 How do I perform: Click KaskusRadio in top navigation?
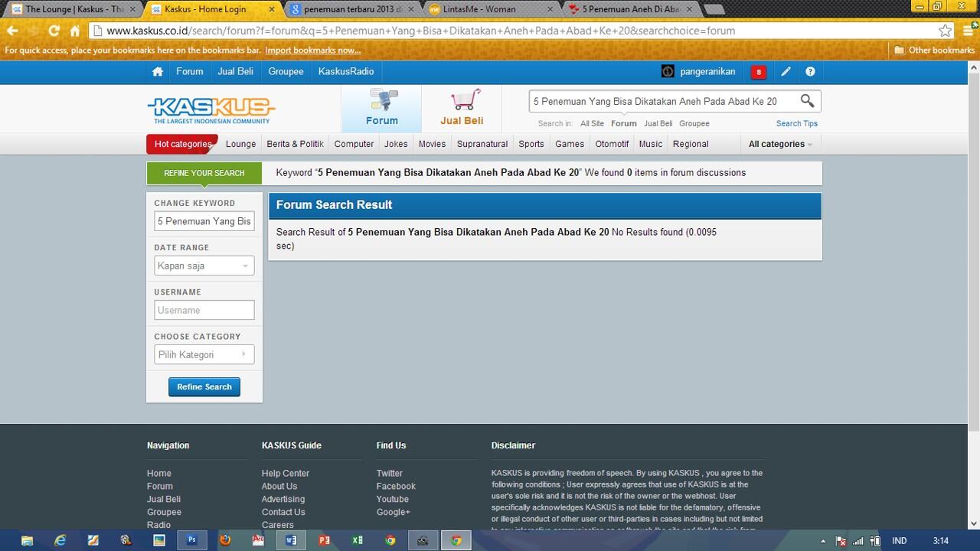pyautogui.click(x=346, y=71)
